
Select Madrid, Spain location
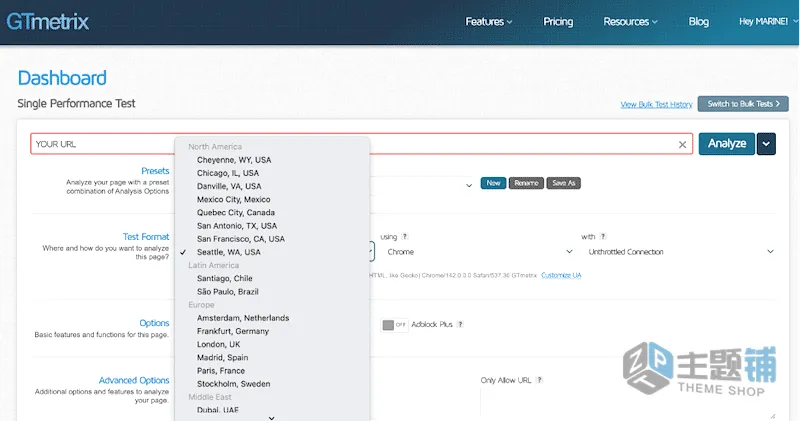click(x=222, y=358)
